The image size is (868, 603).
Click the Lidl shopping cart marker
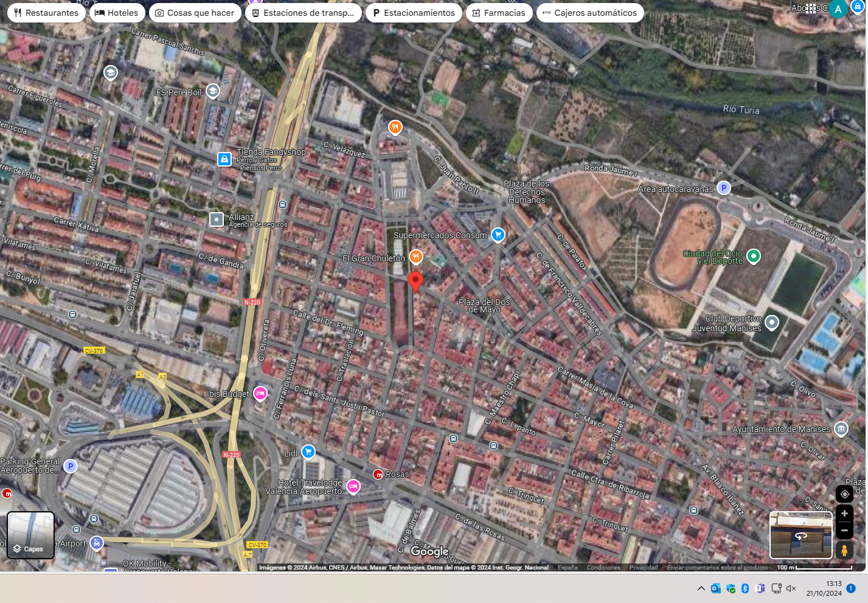308,452
